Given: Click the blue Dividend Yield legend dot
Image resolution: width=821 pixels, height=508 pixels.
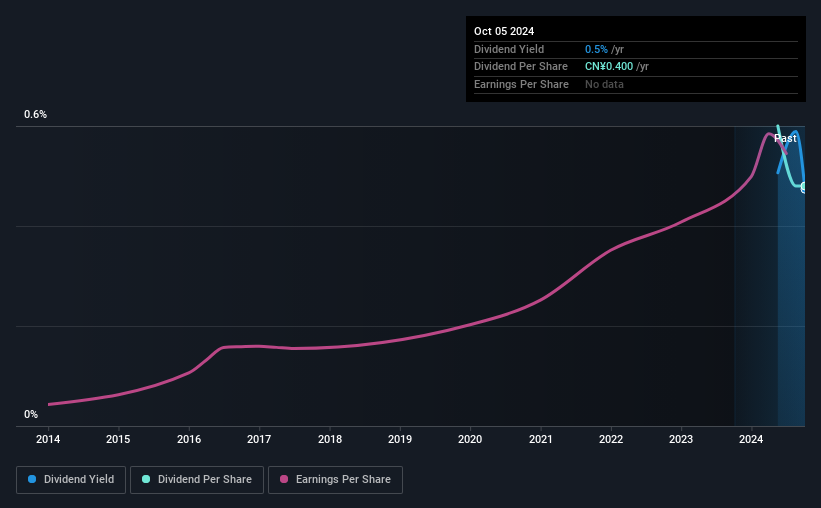Looking at the screenshot, I should tap(32, 479).
